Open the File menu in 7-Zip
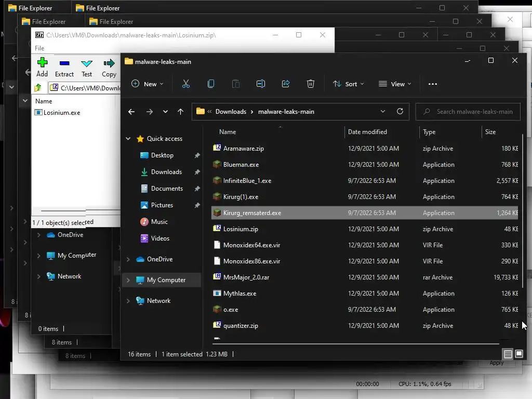Image resolution: width=532 pixels, height=399 pixels. coord(39,48)
